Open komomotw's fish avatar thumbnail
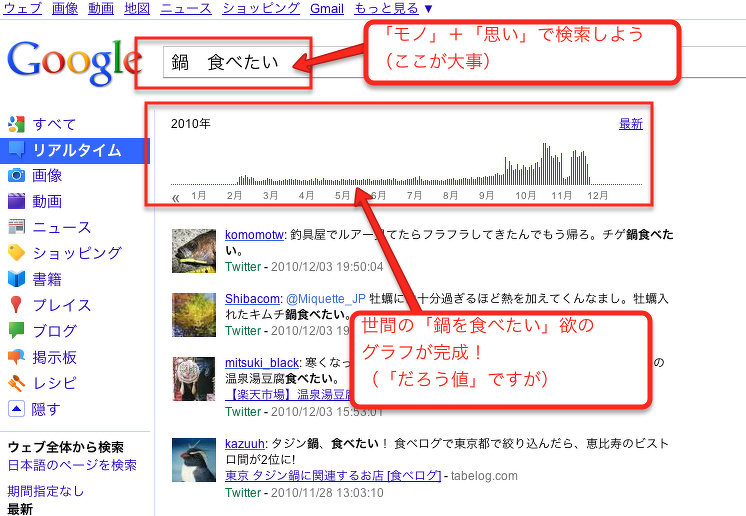The image size is (746, 516). pos(194,251)
